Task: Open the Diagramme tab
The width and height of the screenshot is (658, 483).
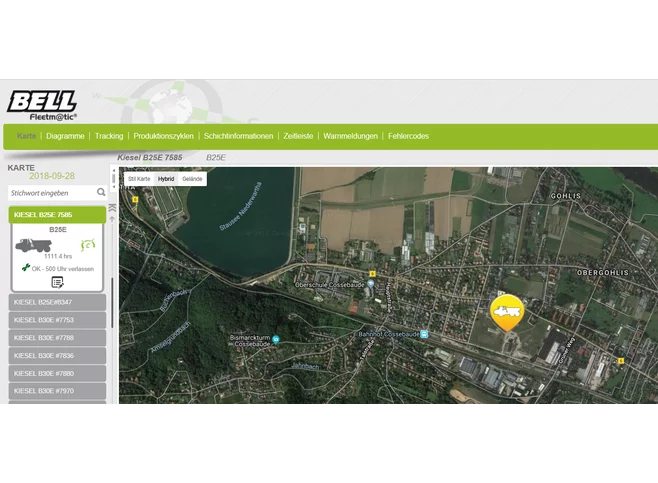Action: point(65,136)
